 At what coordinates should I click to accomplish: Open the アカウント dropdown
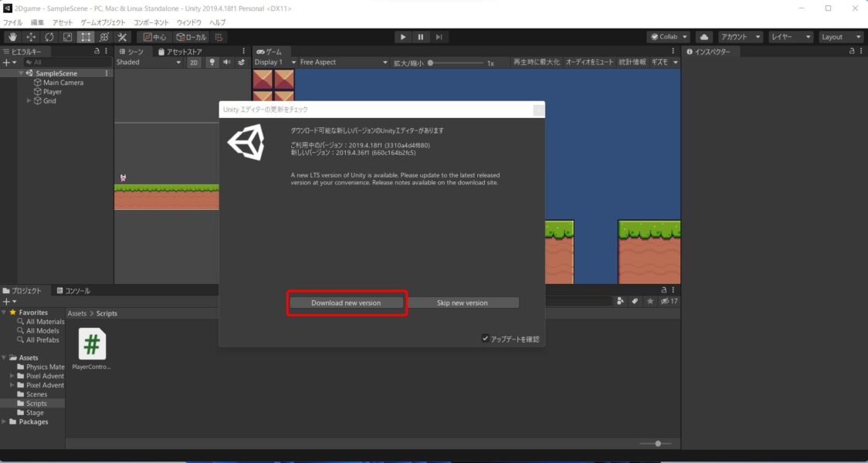coord(741,37)
